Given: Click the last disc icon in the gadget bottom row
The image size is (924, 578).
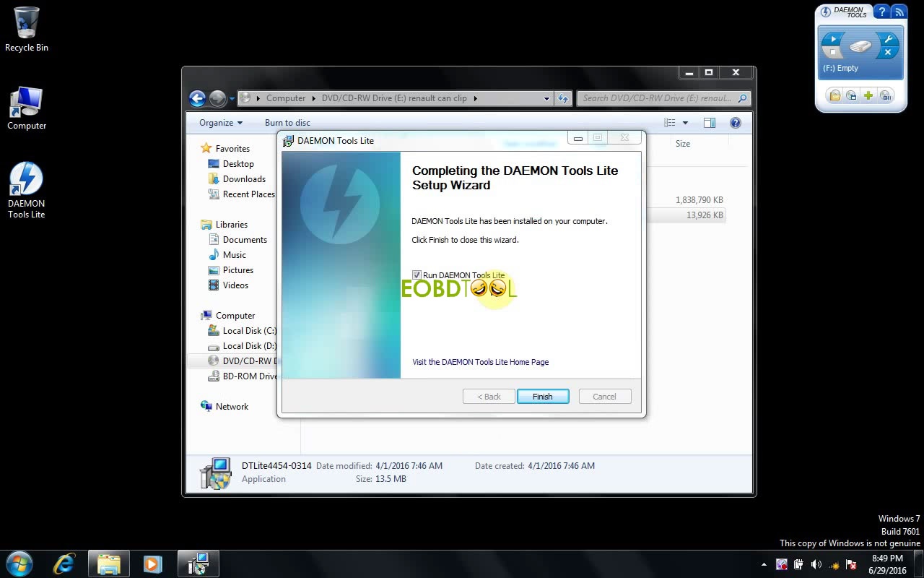Looking at the screenshot, I should pos(886,95).
